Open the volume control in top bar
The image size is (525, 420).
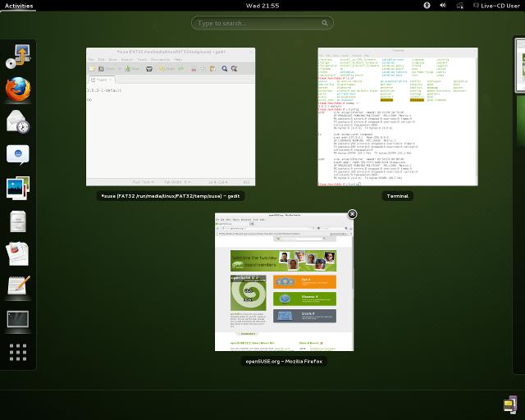443,6
